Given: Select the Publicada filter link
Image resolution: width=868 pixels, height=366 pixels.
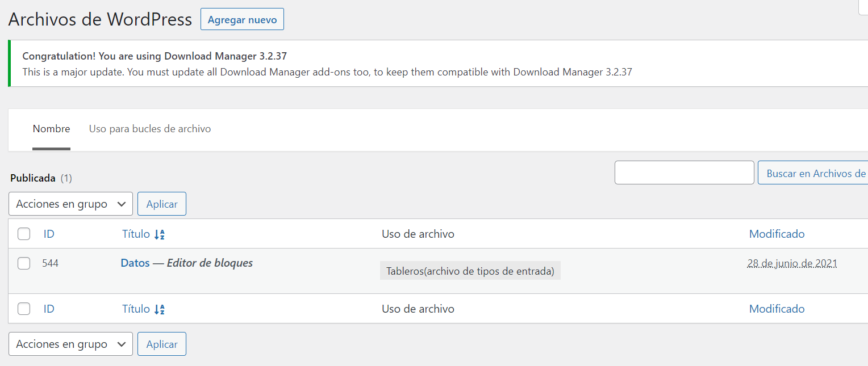Looking at the screenshot, I should pos(33,178).
